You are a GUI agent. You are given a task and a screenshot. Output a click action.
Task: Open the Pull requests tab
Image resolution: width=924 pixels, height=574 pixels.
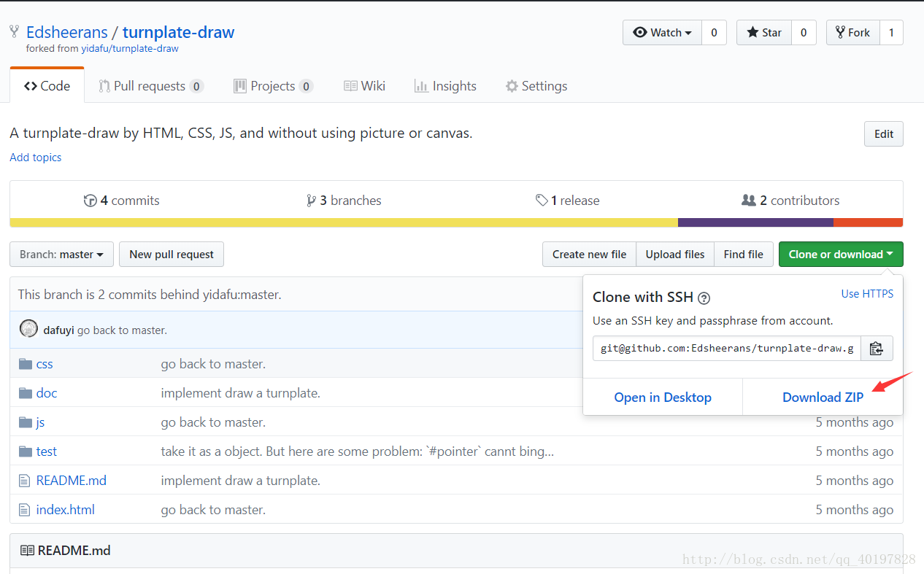151,86
